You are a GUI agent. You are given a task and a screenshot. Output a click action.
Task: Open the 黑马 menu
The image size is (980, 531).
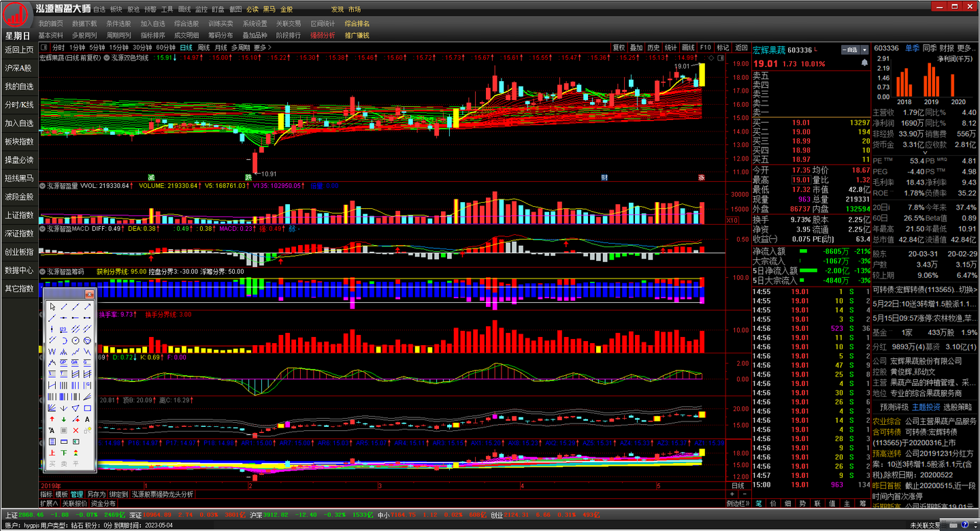click(x=269, y=10)
